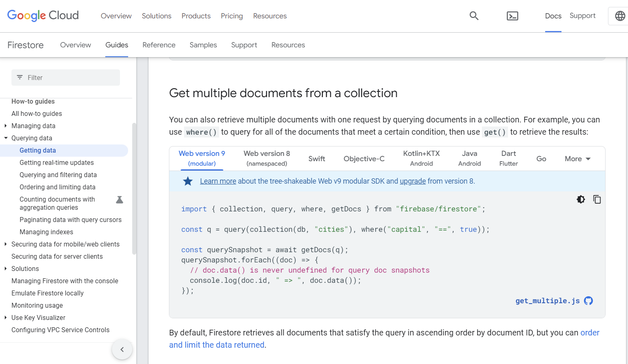Open Managing Firestore with the console
The image size is (628, 364).
coord(65,281)
